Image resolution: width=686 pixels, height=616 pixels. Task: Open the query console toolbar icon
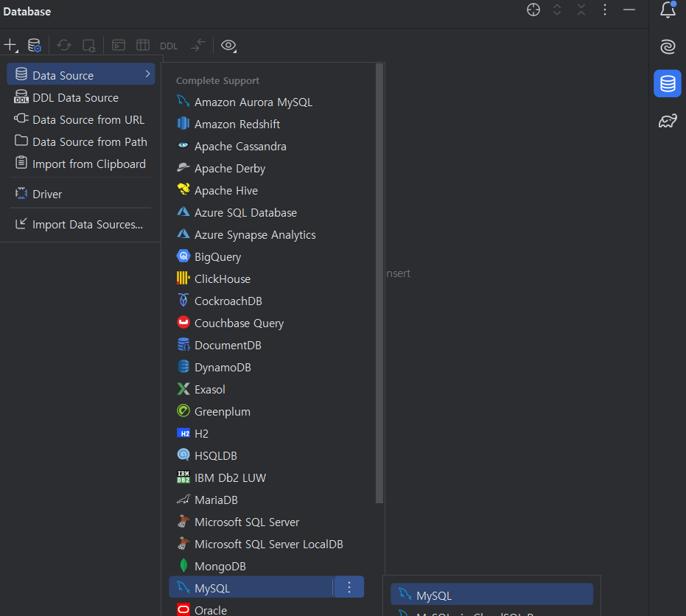[118, 45]
